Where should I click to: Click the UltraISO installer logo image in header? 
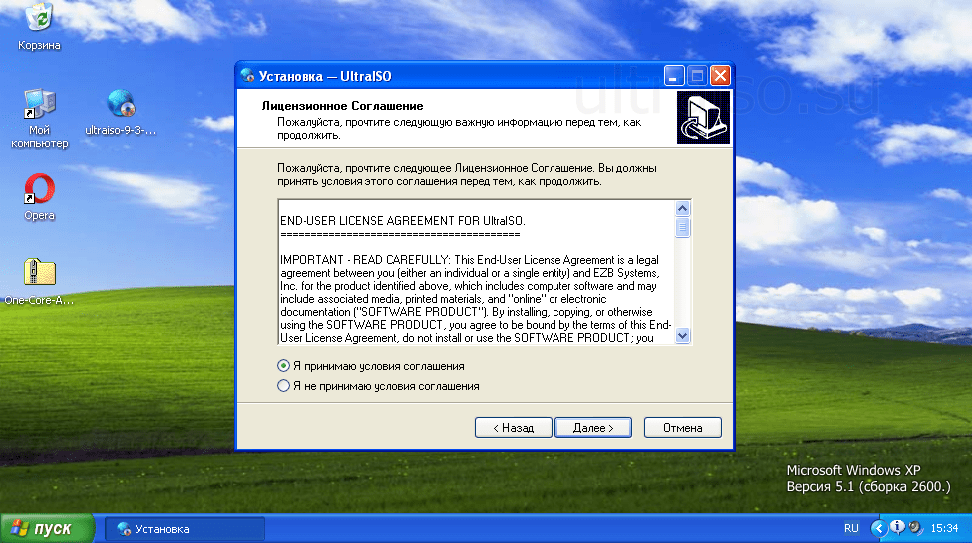tap(703, 118)
